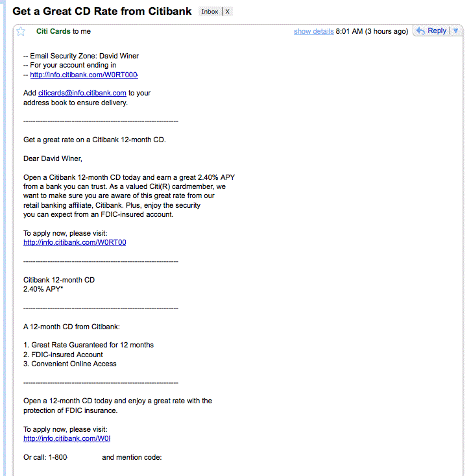Click the Inbox label tag
Image resolution: width=471 pixels, height=476 pixels.
tap(210, 12)
